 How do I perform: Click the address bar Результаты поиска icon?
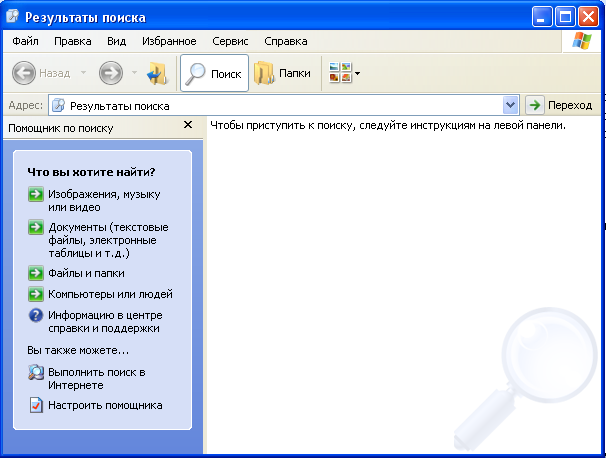pos(58,106)
